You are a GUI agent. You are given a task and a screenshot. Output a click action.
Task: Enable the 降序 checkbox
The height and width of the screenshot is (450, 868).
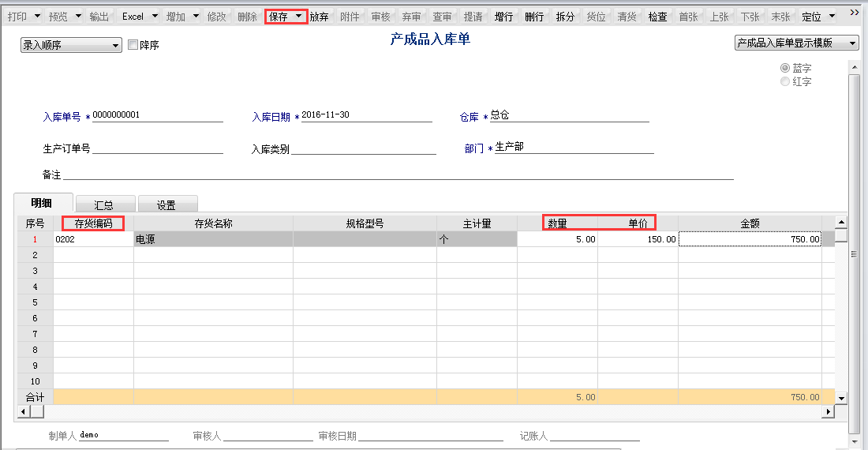(x=133, y=45)
